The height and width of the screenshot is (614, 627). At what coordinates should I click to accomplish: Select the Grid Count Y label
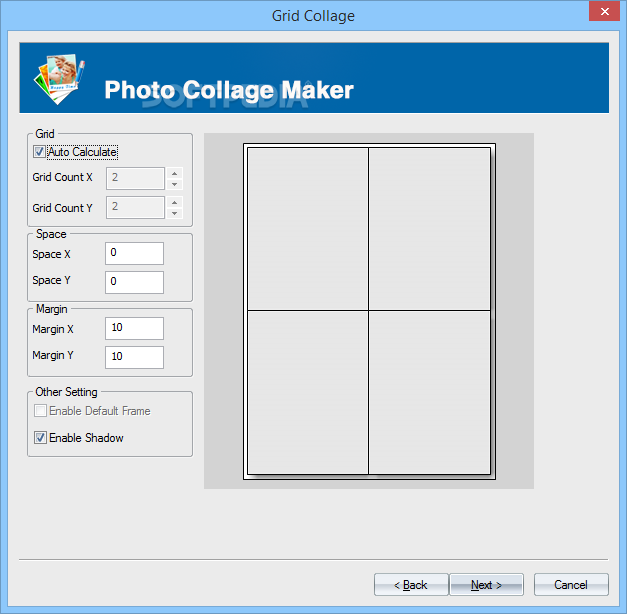click(x=62, y=208)
